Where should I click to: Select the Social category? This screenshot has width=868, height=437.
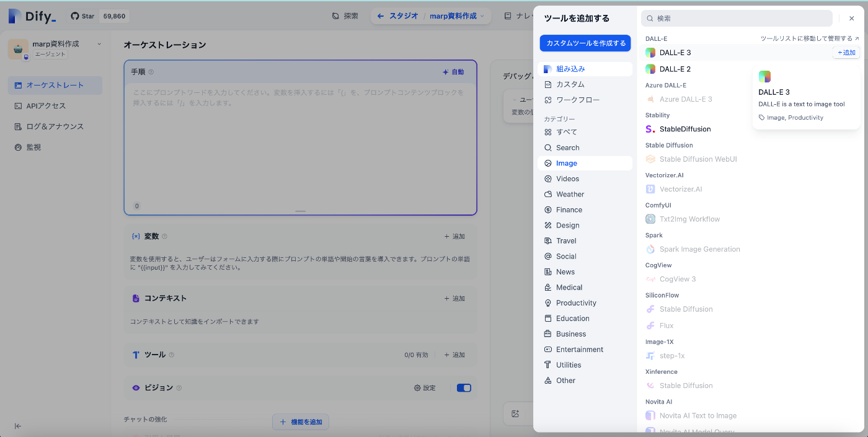[585, 256]
